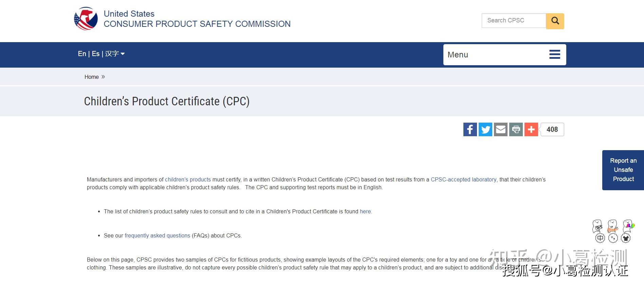Share the page on Facebook
Image resolution: width=644 pixels, height=284 pixels.
coord(470,129)
